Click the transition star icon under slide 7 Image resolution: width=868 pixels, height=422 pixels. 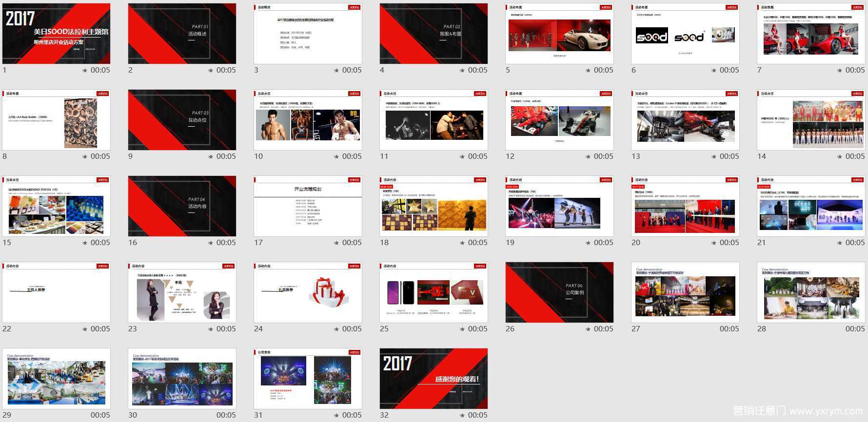tap(840, 70)
